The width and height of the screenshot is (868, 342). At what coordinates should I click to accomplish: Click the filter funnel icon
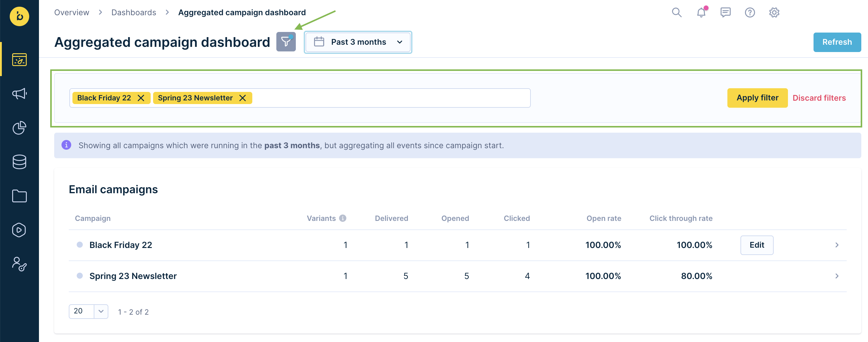point(286,42)
